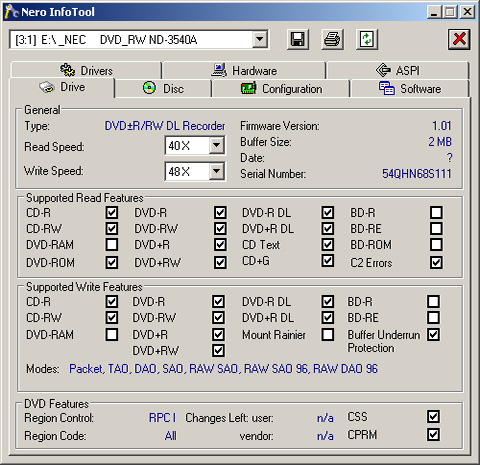Click the gear icon on Drivers tab

pyautogui.click(x=67, y=70)
